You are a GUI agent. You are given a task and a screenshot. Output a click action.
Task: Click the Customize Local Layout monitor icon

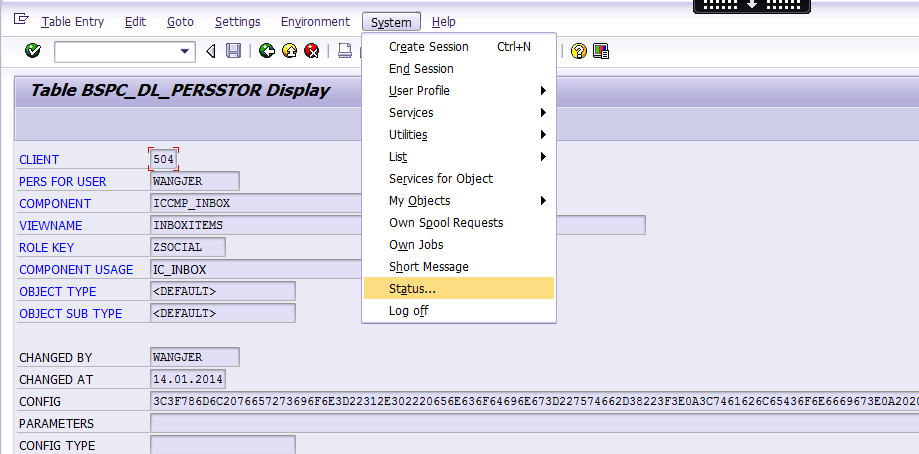(x=601, y=51)
